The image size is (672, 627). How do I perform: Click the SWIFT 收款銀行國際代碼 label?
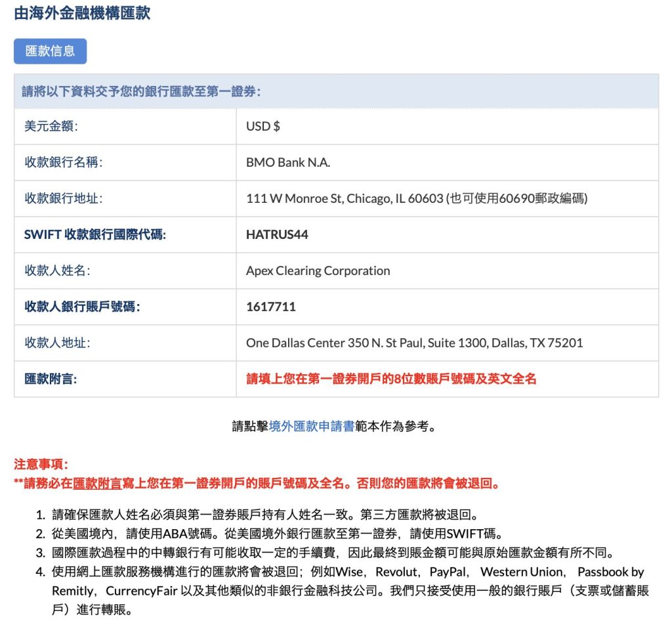click(x=95, y=234)
